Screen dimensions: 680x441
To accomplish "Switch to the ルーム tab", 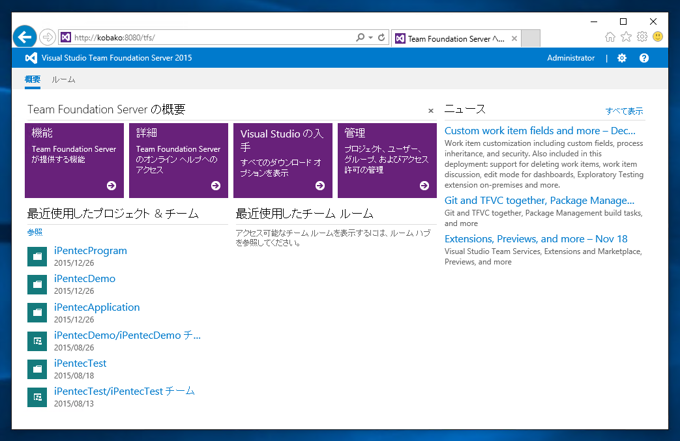I will click(63, 80).
